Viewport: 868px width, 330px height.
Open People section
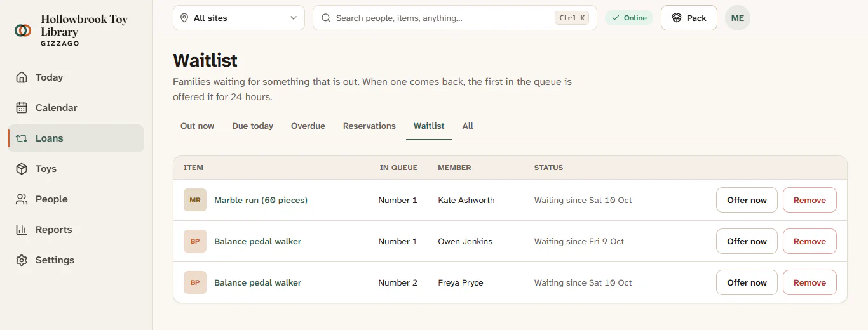[76, 199]
